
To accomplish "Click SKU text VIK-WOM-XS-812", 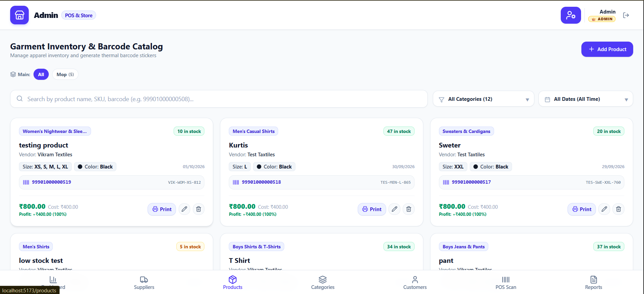I will (x=184, y=182).
